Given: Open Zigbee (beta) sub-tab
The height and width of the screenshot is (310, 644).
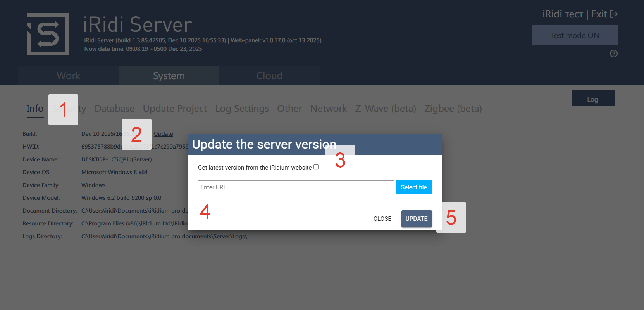Looking at the screenshot, I should coord(453,109).
